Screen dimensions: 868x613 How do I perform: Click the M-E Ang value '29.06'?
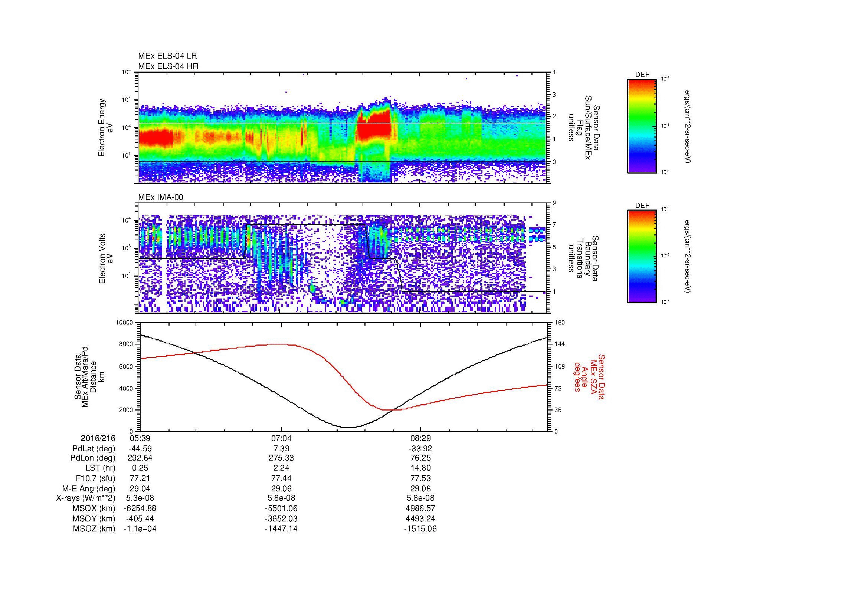click(x=281, y=488)
